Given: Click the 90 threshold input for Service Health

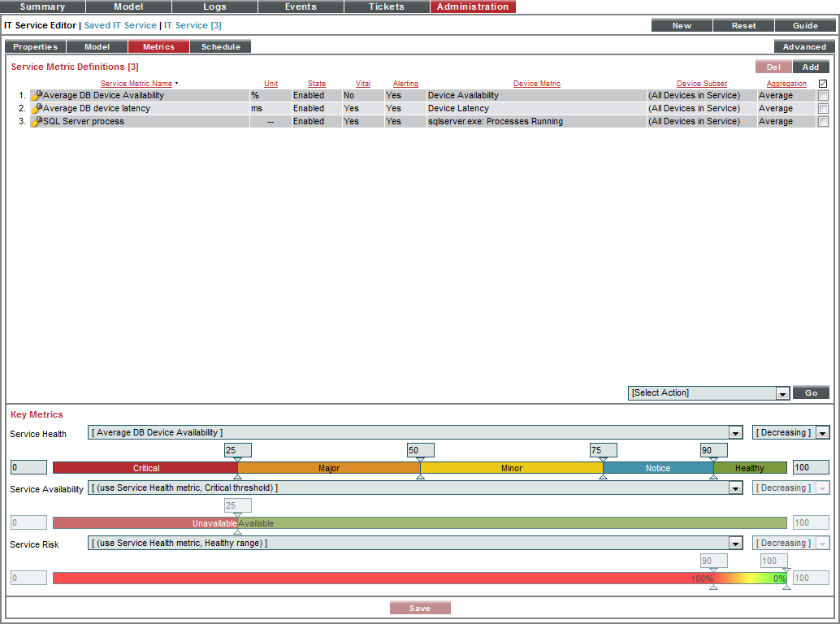Looking at the screenshot, I should [712, 449].
